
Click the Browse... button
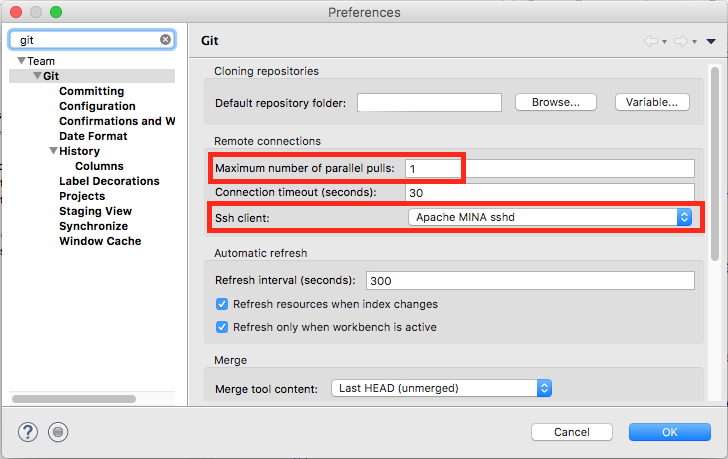point(556,102)
